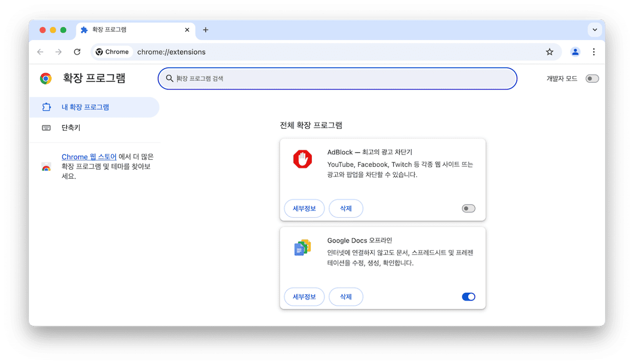
Task: Click 삭제 to remove AdBlock
Action: pyautogui.click(x=346, y=209)
